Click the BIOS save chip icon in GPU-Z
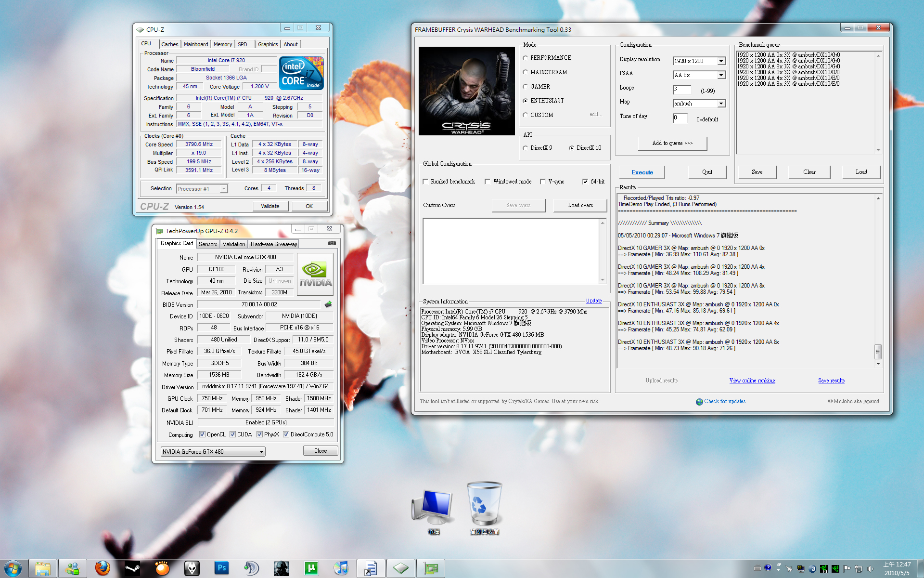924x578 pixels. pos(328,304)
